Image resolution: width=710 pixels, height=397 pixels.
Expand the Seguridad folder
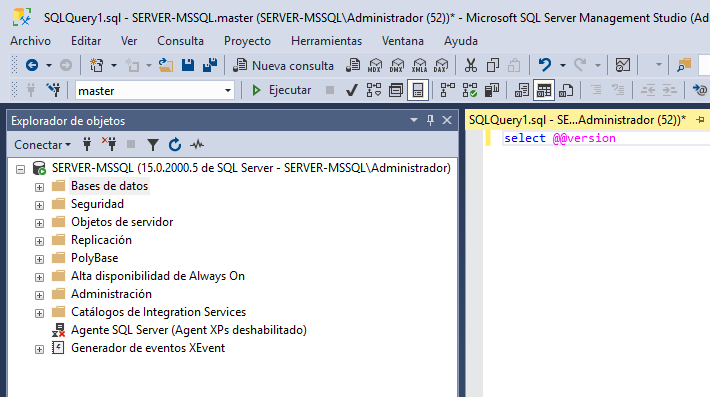click(39, 205)
